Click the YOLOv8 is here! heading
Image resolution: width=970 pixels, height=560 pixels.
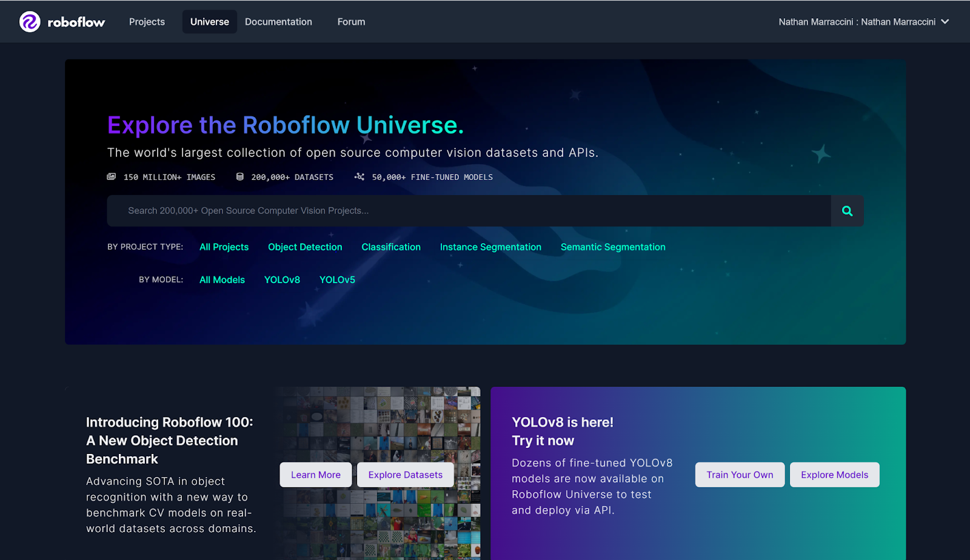point(563,422)
